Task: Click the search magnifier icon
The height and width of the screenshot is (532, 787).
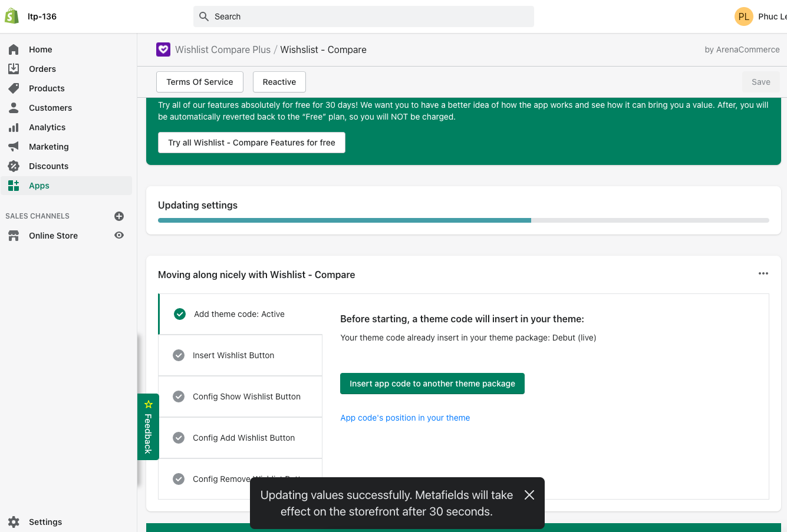Action: tap(204, 16)
